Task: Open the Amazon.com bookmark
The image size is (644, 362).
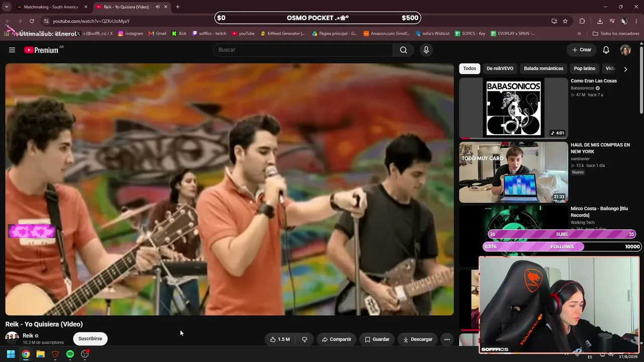Action: tap(386, 34)
